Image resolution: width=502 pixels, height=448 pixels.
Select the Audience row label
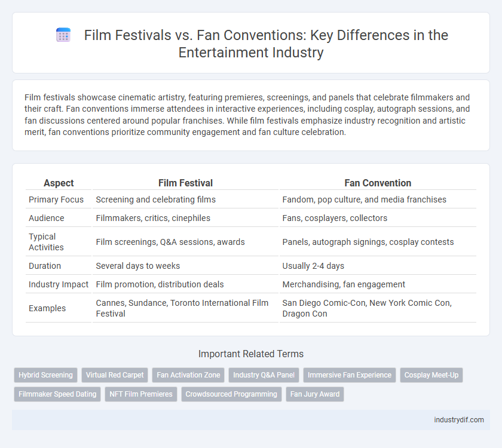coord(47,218)
